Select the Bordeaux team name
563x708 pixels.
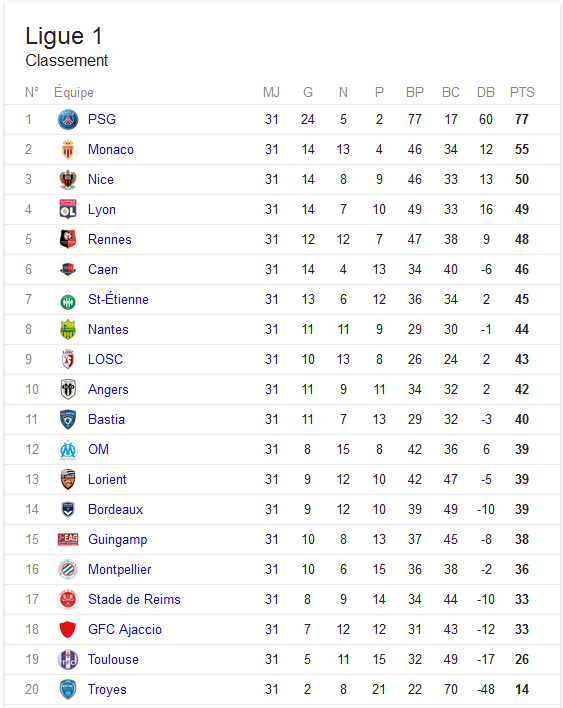click(x=115, y=509)
